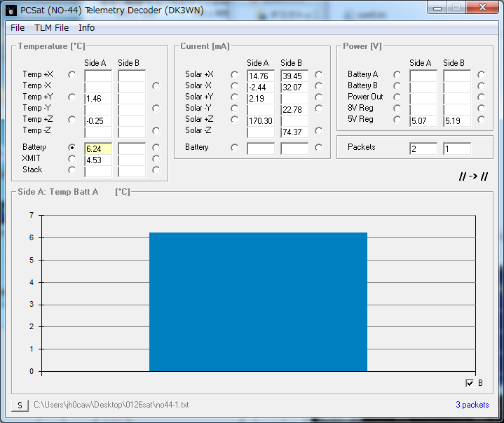The image size is (504, 423).
Task: Click the PCSat app icon in title bar
Action: click(x=11, y=11)
